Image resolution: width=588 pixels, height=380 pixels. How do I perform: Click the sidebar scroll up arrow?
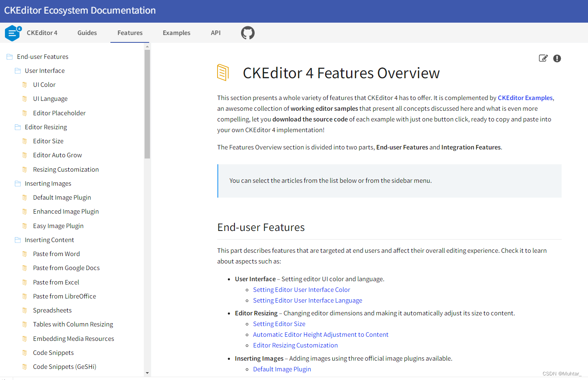(x=147, y=47)
